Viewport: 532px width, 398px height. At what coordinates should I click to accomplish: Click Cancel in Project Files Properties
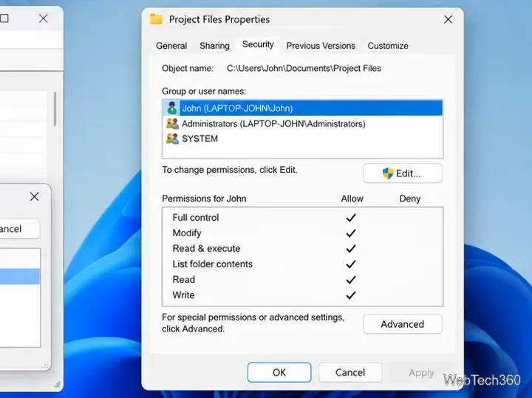[350, 372]
